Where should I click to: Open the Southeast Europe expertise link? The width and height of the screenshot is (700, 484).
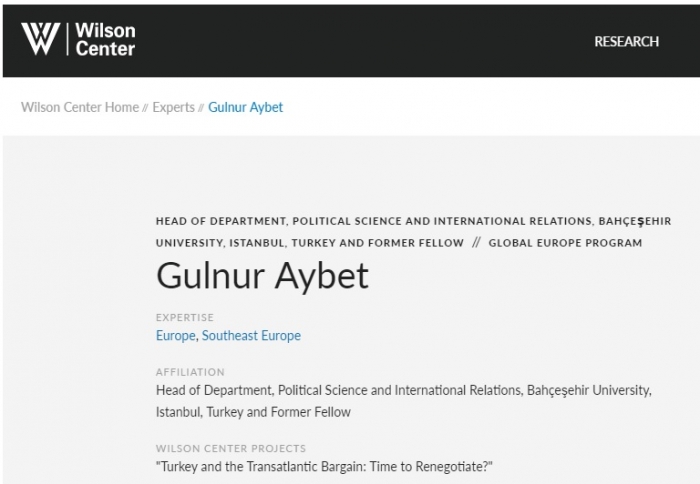(251, 335)
